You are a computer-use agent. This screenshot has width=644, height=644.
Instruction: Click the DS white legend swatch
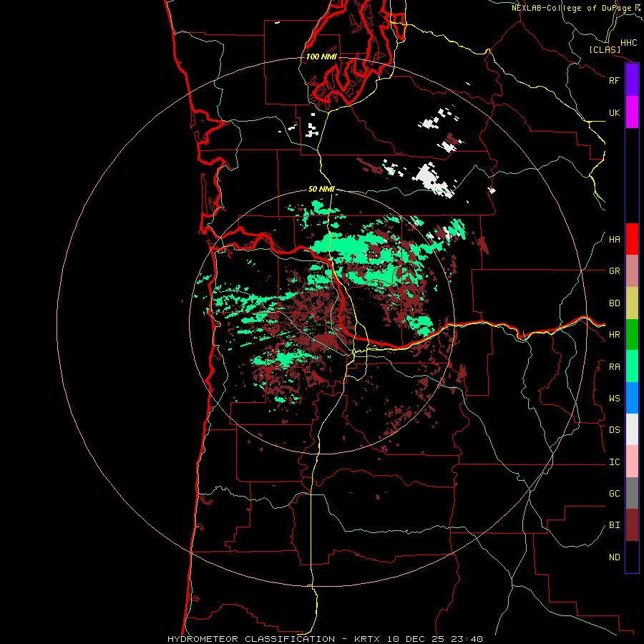632,429
